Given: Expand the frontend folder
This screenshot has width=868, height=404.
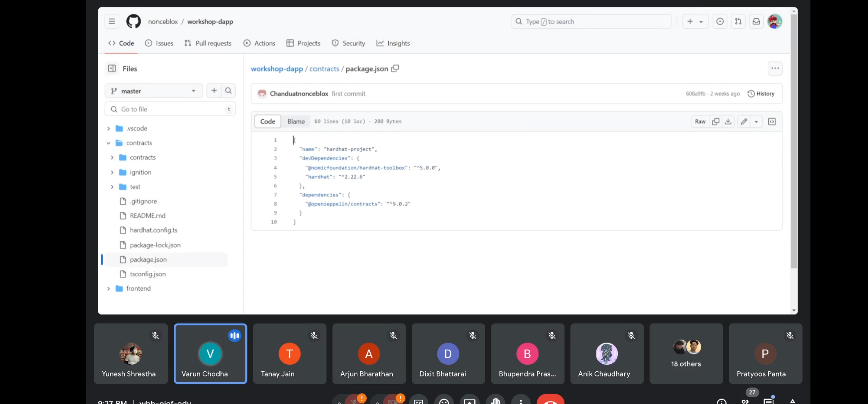Looking at the screenshot, I should pos(109,289).
